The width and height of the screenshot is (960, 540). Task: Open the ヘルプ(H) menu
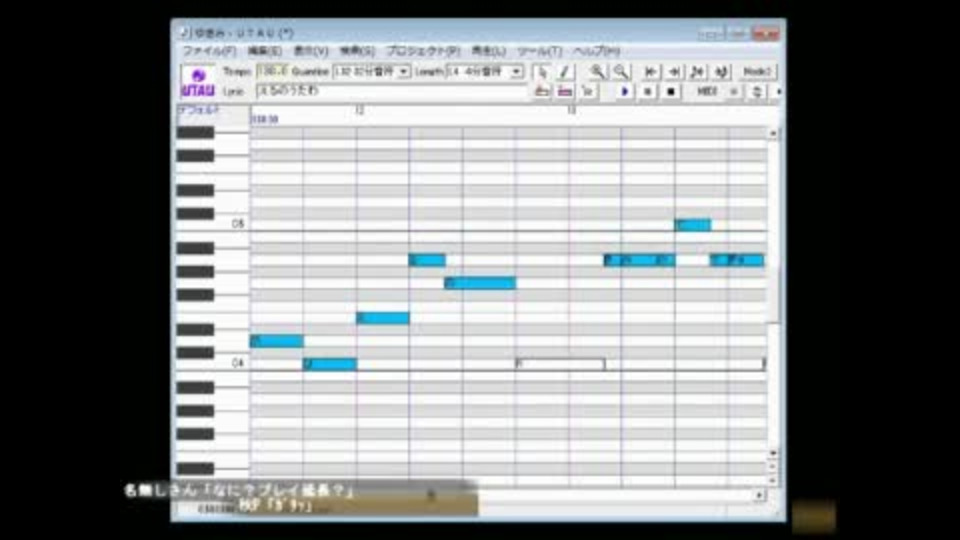596,51
